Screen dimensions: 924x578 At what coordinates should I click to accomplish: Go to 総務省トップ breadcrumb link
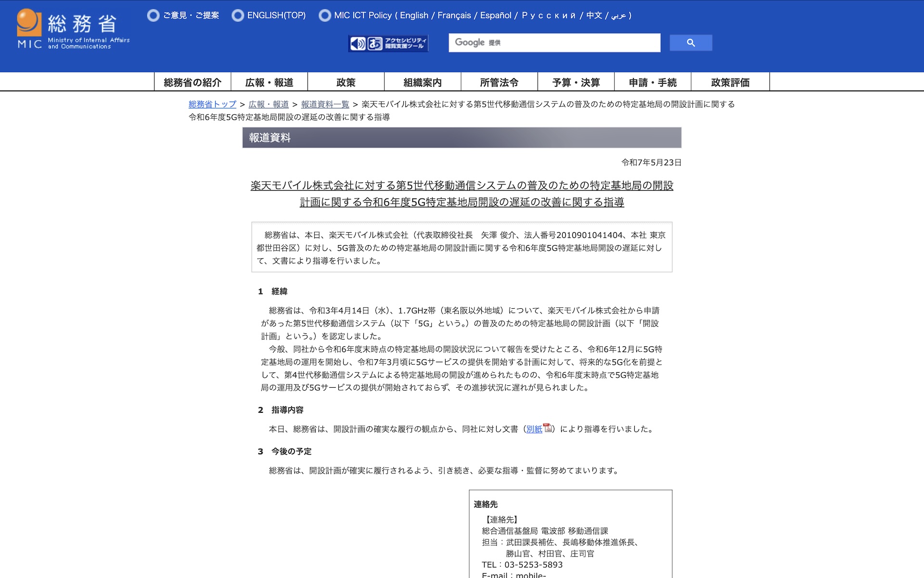click(x=213, y=104)
